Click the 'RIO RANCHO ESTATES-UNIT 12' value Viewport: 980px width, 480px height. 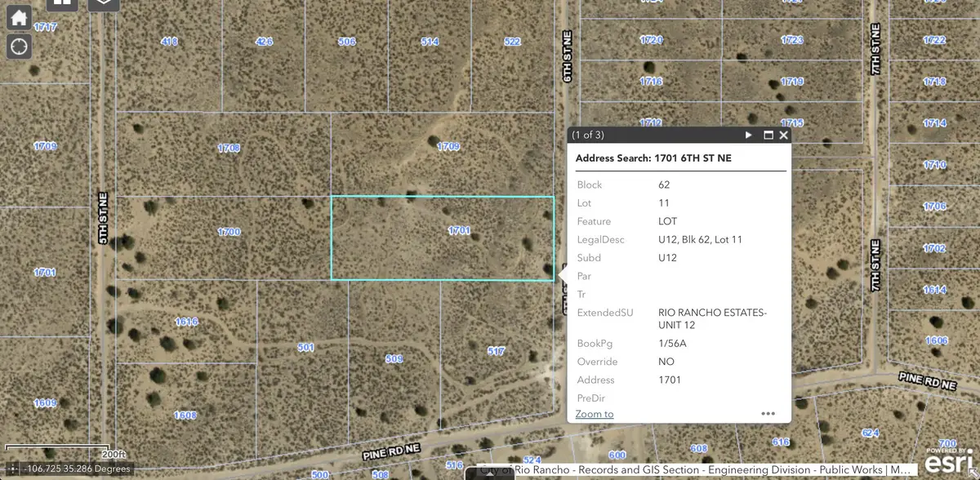click(x=712, y=318)
